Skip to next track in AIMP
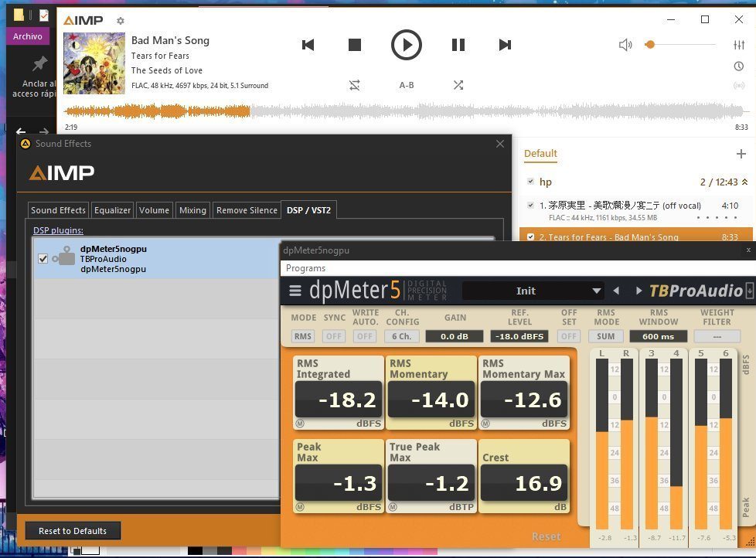Image resolution: width=756 pixels, height=558 pixels. (505, 45)
